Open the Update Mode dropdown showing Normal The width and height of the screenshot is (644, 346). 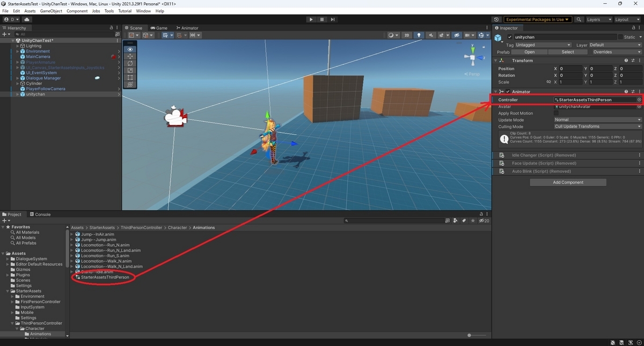597,120
